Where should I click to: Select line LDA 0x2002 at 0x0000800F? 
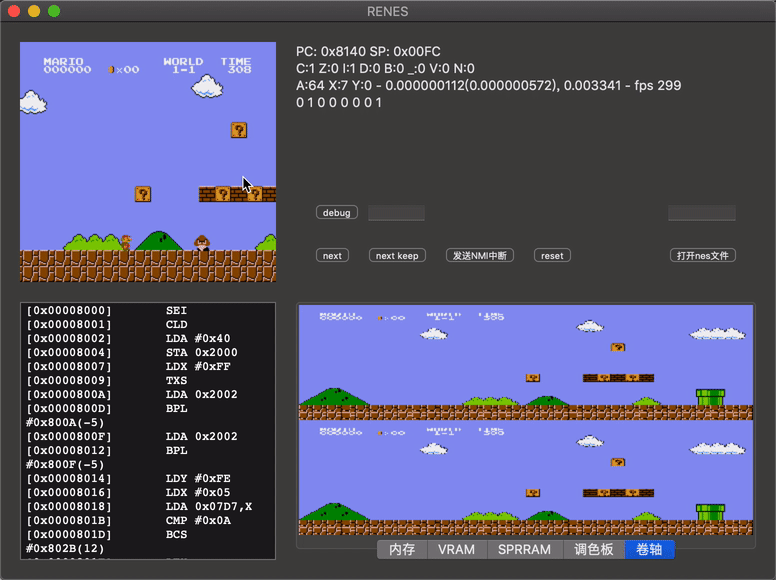132,436
